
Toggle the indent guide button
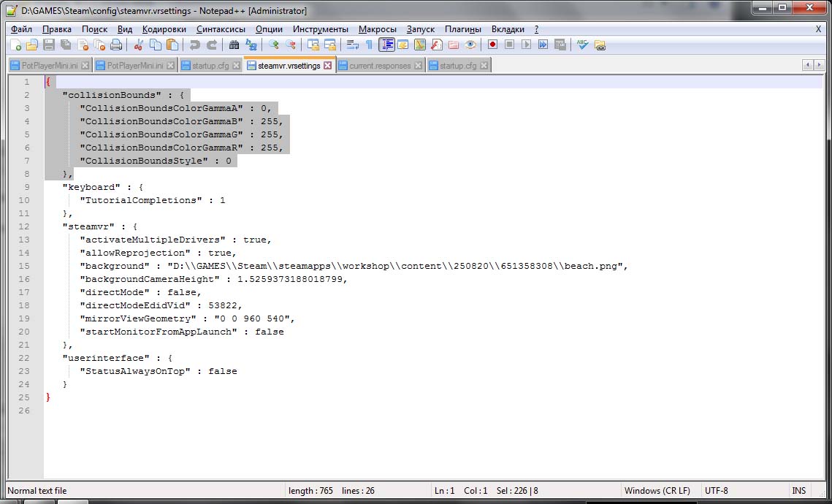point(386,45)
